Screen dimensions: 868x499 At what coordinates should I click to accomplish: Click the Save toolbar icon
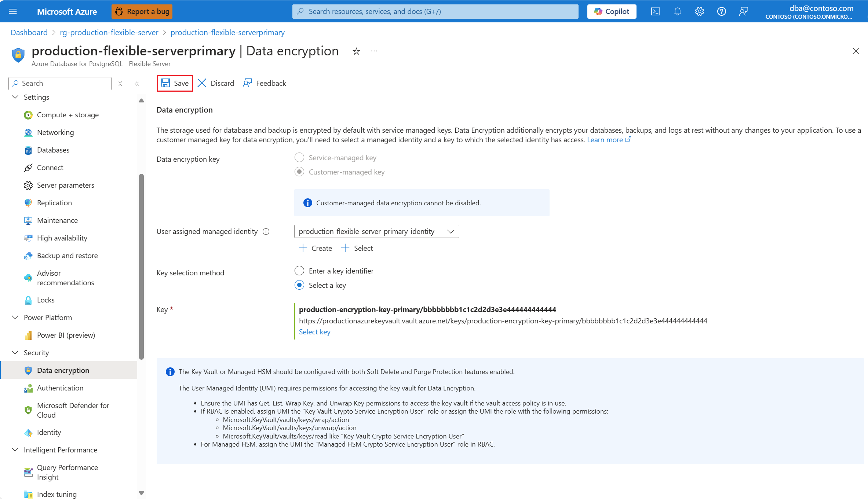pos(166,83)
